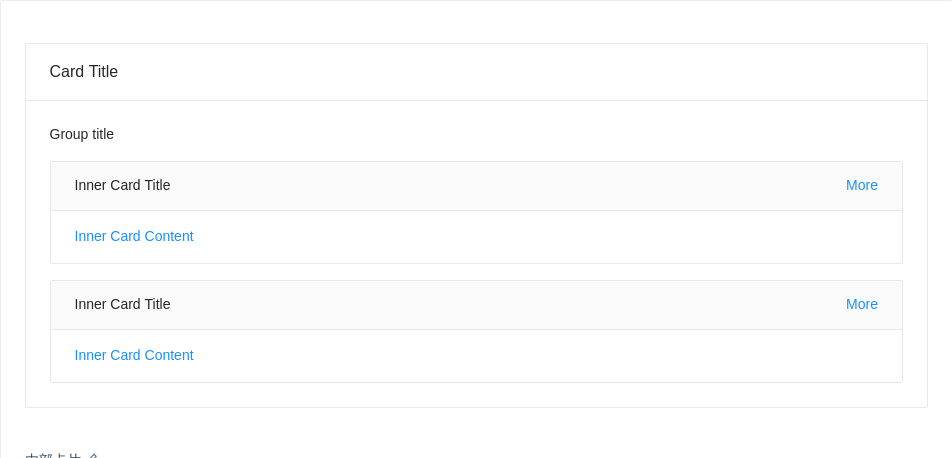Click empty space right of Group title
952x458 pixels.
pos(500,134)
